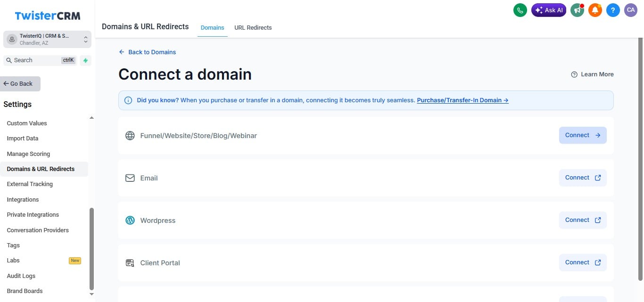The height and width of the screenshot is (302, 644).
Task: Open the orange notifications bell
Action: [595, 10]
